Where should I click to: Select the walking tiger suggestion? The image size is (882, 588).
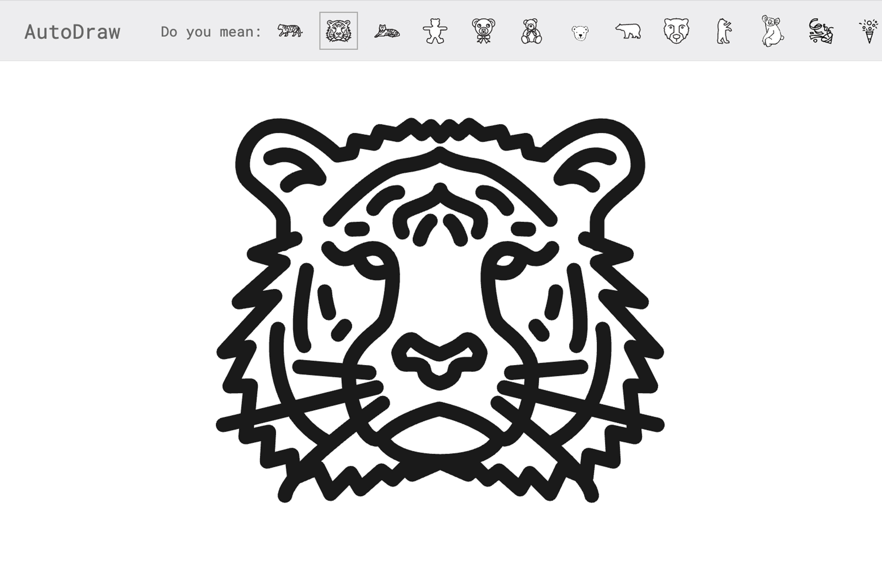(290, 31)
